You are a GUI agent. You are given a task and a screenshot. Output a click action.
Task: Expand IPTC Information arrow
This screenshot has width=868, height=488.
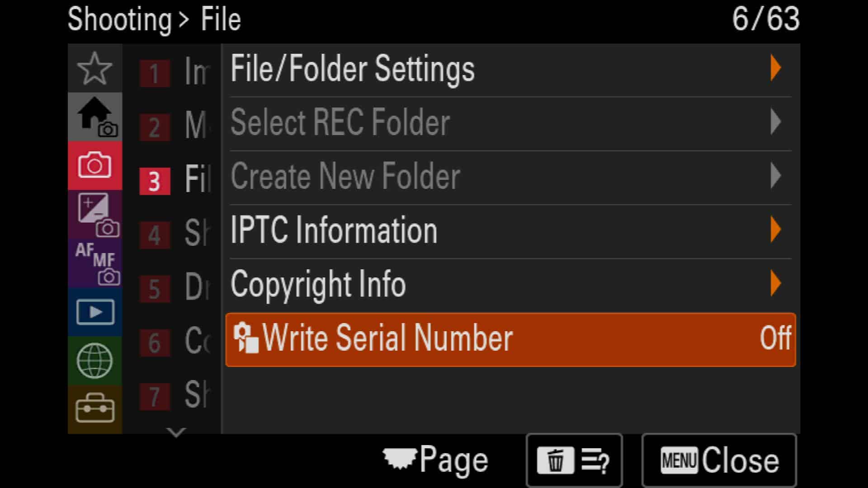click(x=776, y=230)
